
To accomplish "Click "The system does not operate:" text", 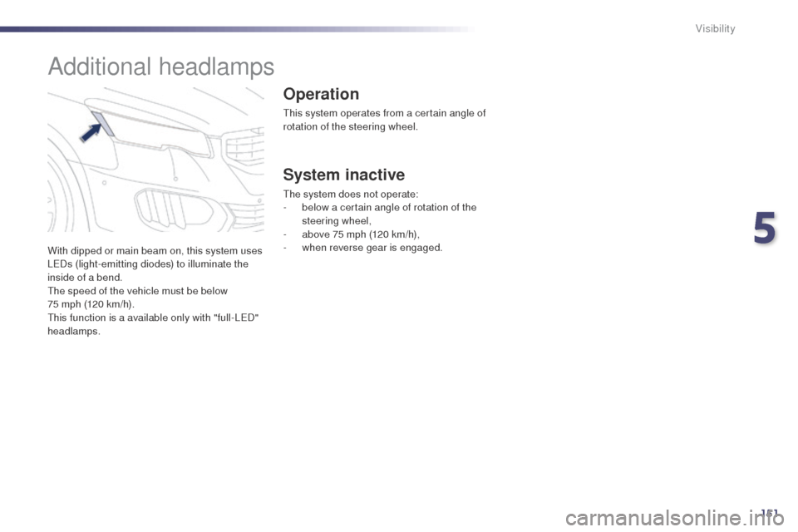I will pyautogui.click(x=351, y=194).
